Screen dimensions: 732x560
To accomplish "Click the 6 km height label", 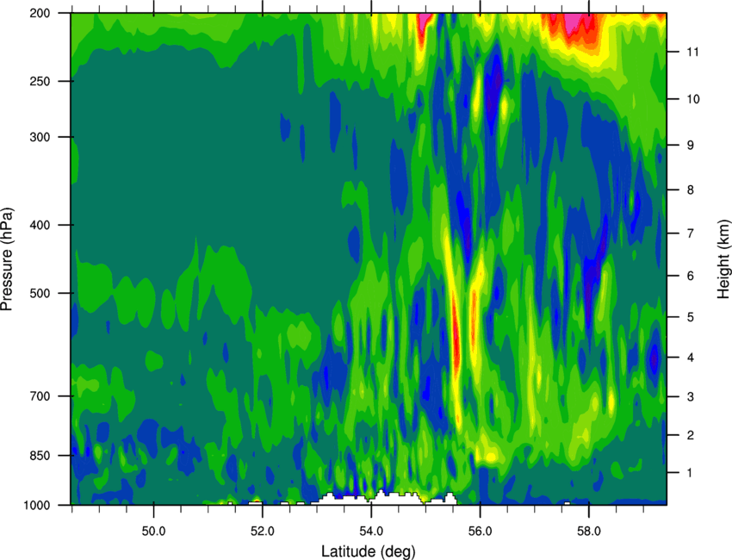I will [x=691, y=276].
